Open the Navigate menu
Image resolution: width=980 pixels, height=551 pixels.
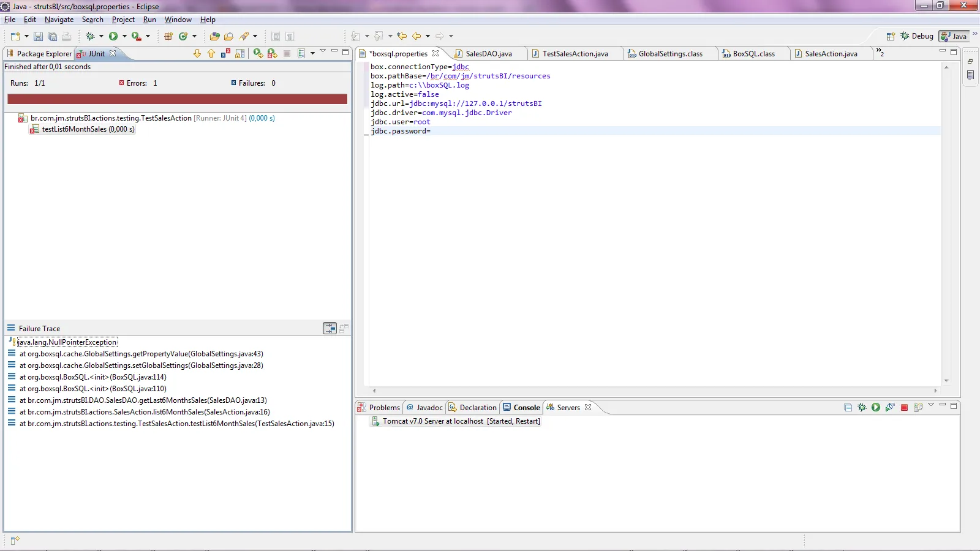[59, 20]
